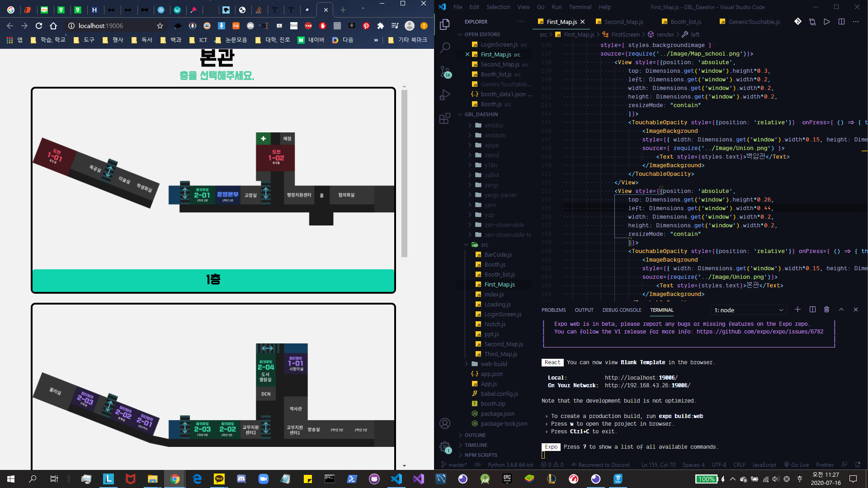
Task: Open the Manage gear in activity bar
Action: point(445,446)
